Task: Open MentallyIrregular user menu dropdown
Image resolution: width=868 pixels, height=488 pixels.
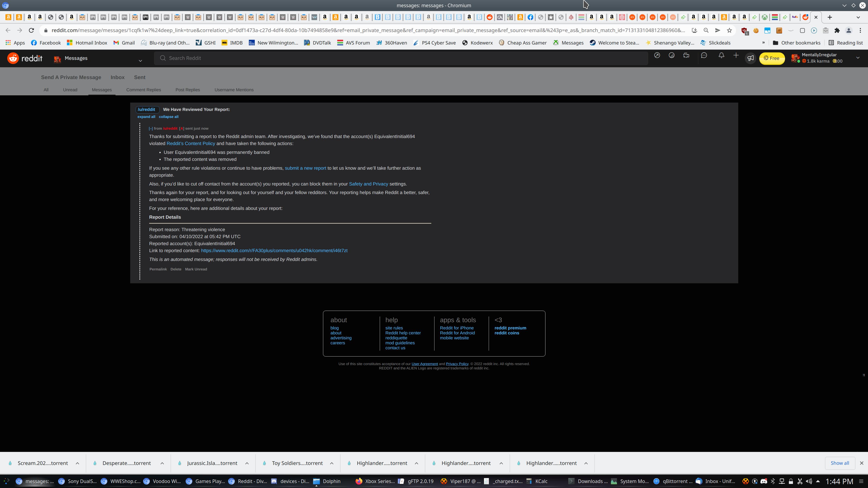Action: (858, 58)
